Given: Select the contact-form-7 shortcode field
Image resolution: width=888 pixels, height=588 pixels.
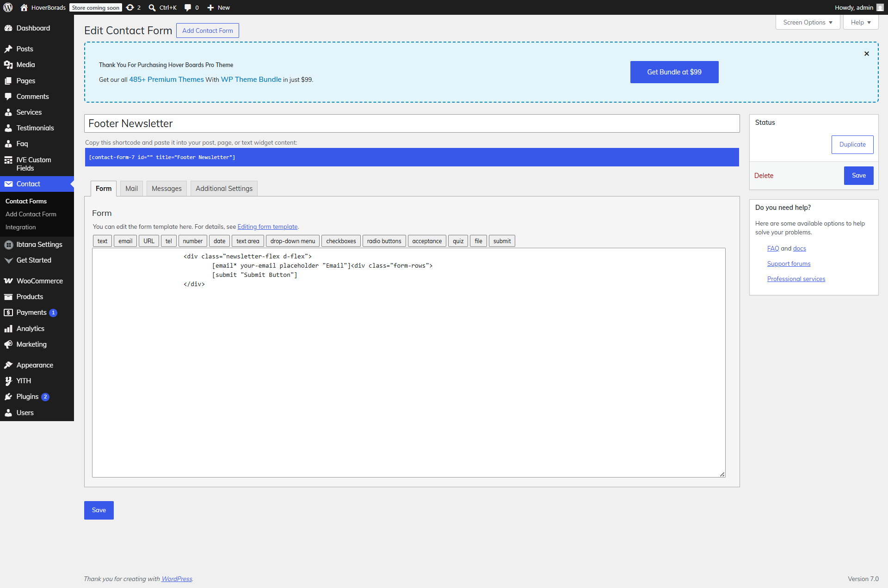Looking at the screenshot, I should coord(412,157).
